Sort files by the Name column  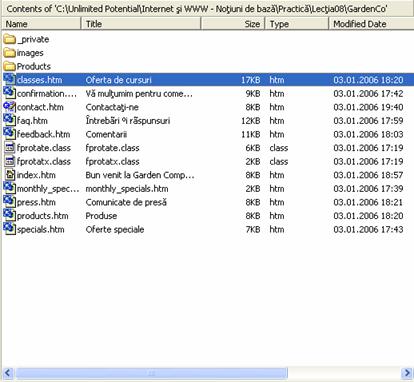(x=41, y=24)
